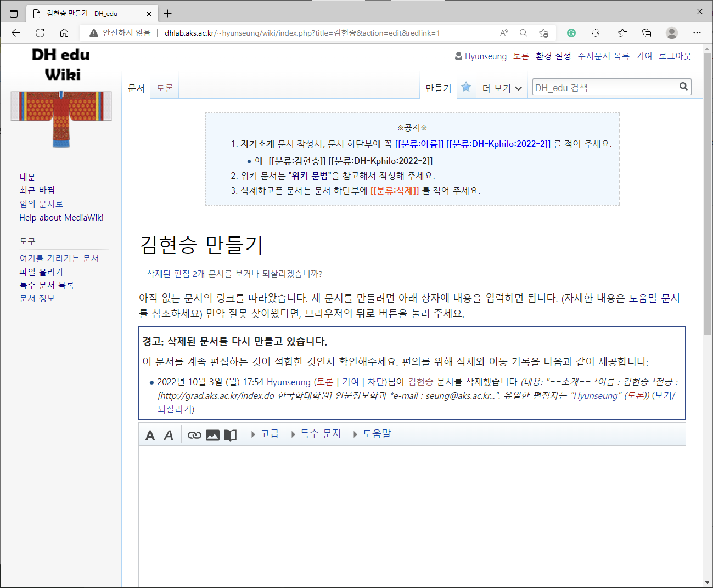
Task: Click the 로그아웃 link
Action: 675,56
